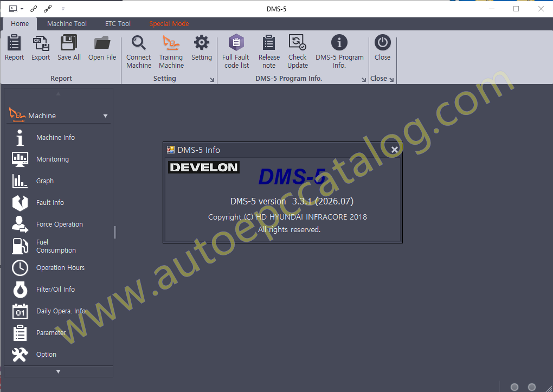
Task: Click second status circle indicator
Action: [532, 387]
